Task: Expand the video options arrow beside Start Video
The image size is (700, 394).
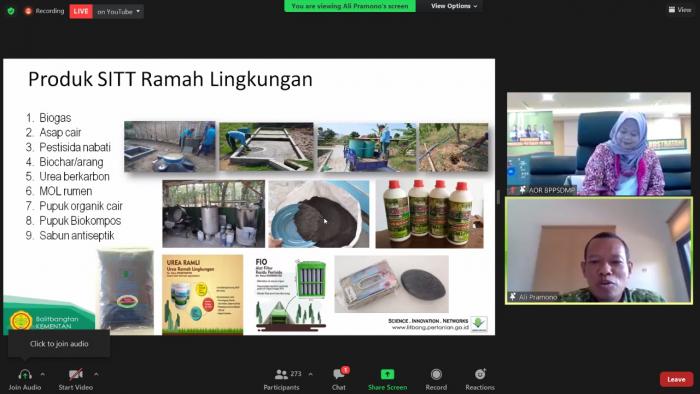Action: 96,374
